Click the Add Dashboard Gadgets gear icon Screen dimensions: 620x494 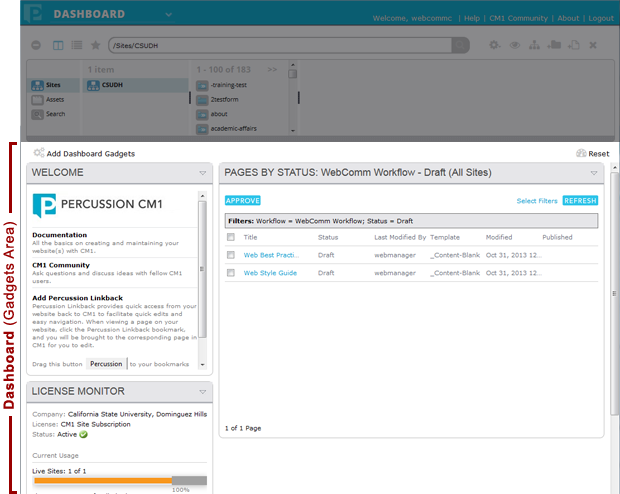[x=39, y=153]
